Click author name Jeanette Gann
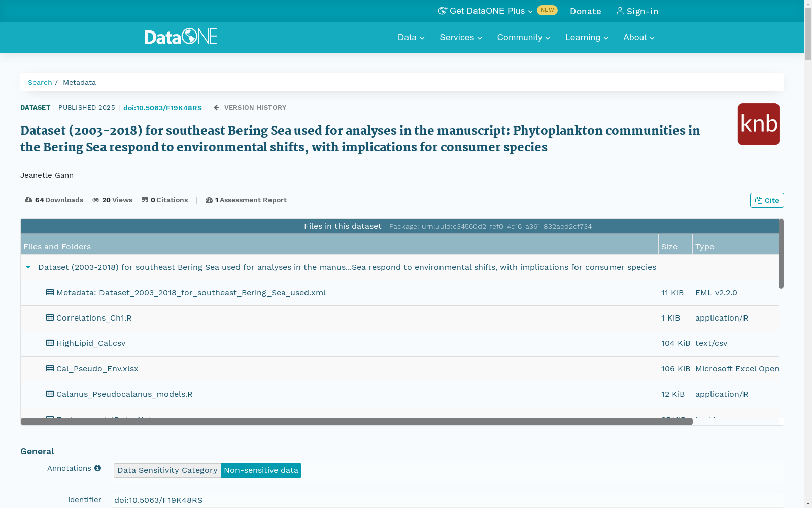Screen dimensions: 812x508 tap(47, 175)
